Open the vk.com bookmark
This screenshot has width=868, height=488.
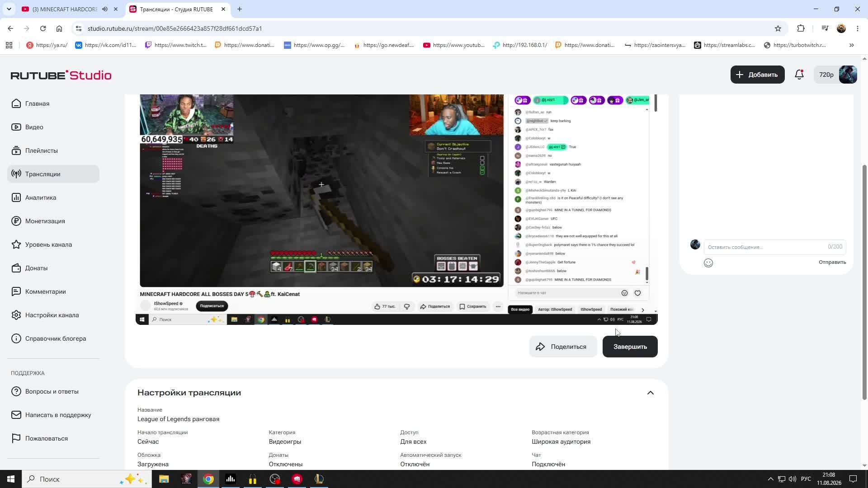click(x=105, y=45)
